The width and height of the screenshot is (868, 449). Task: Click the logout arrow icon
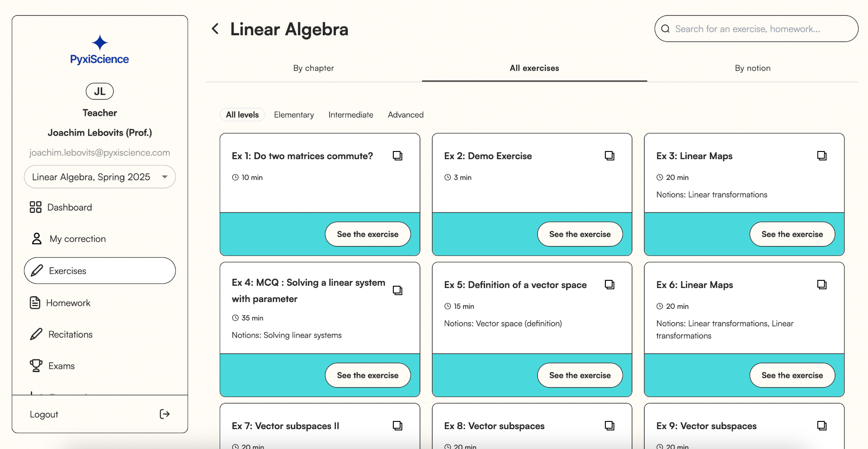(x=165, y=414)
